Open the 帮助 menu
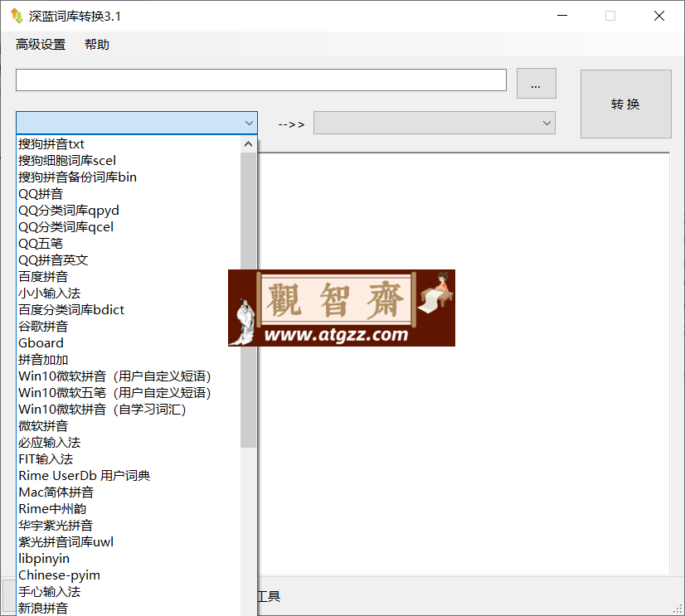The height and width of the screenshot is (616, 685). click(96, 44)
